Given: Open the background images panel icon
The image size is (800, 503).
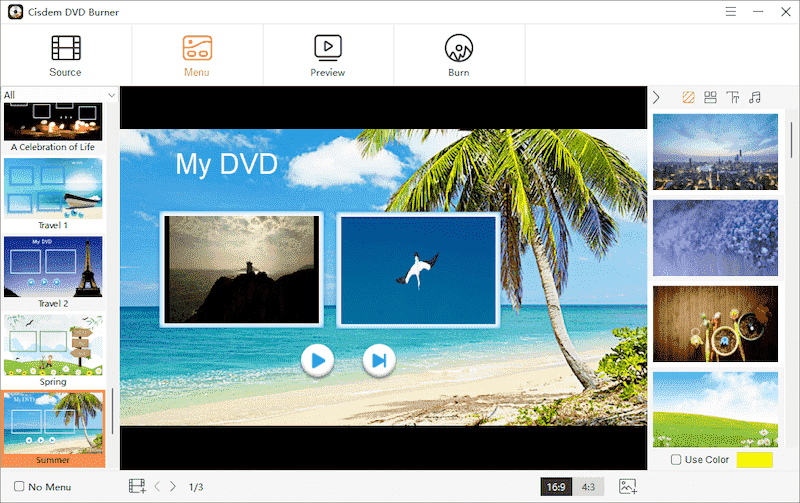Looking at the screenshot, I should [x=688, y=97].
